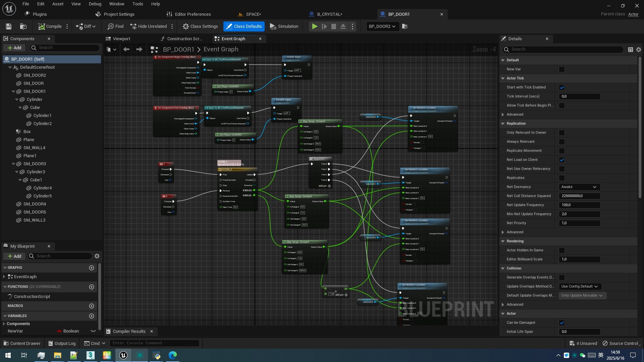Navigate forward in graph history
Viewport: 644px width, 362px height.
click(139, 50)
